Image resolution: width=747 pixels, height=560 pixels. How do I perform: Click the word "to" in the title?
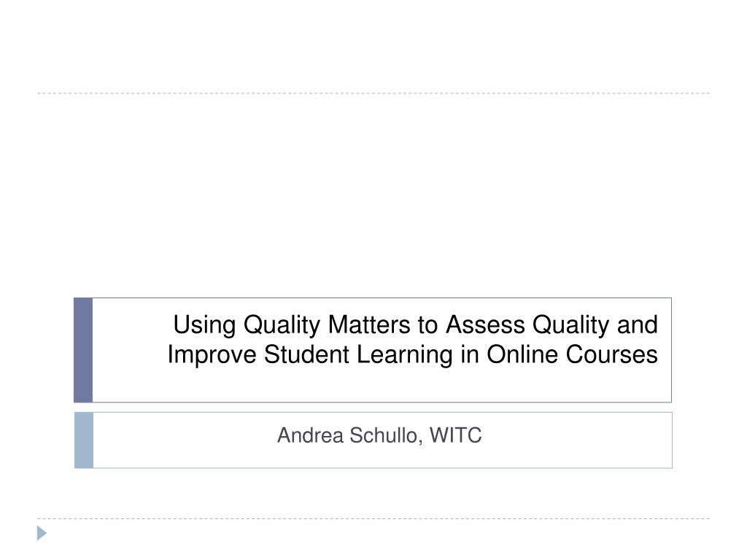coord(427,326)
